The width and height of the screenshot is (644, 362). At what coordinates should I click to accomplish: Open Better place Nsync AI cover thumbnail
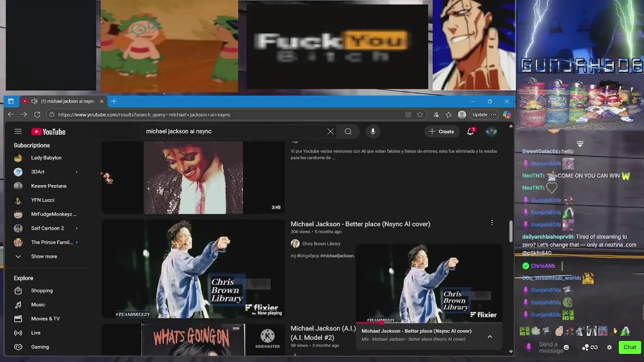point(193,268)
